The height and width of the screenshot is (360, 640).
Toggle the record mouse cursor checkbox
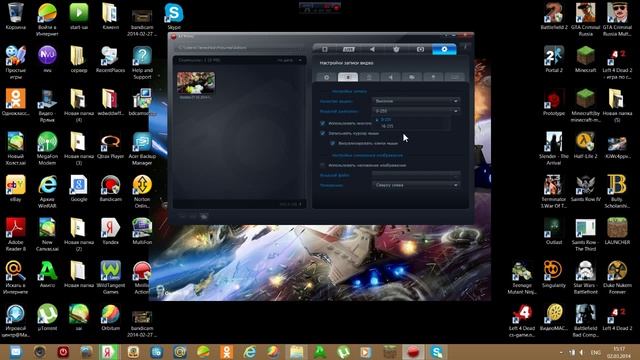[323, 133]
